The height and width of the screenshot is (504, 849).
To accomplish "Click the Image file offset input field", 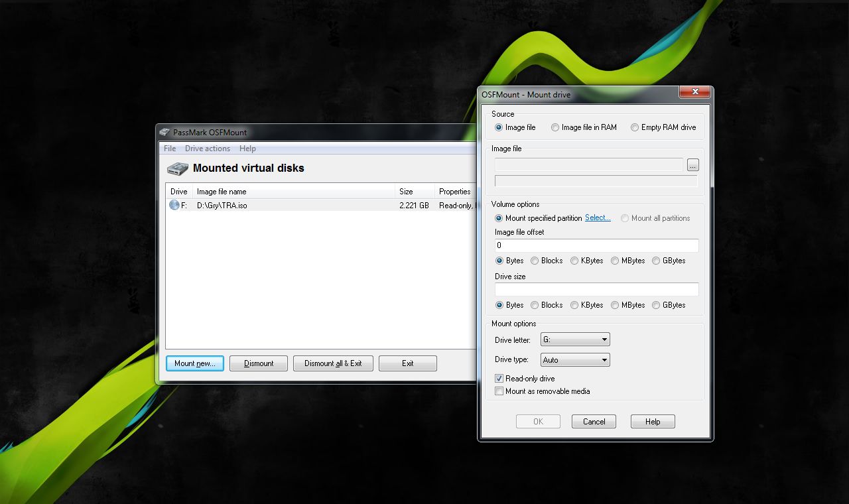I will 596,245.
